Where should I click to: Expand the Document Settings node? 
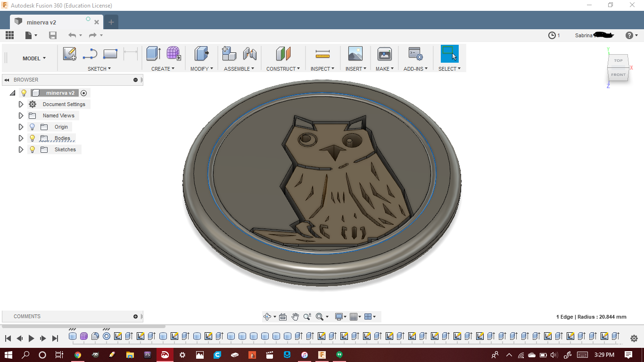coord(21,104)
